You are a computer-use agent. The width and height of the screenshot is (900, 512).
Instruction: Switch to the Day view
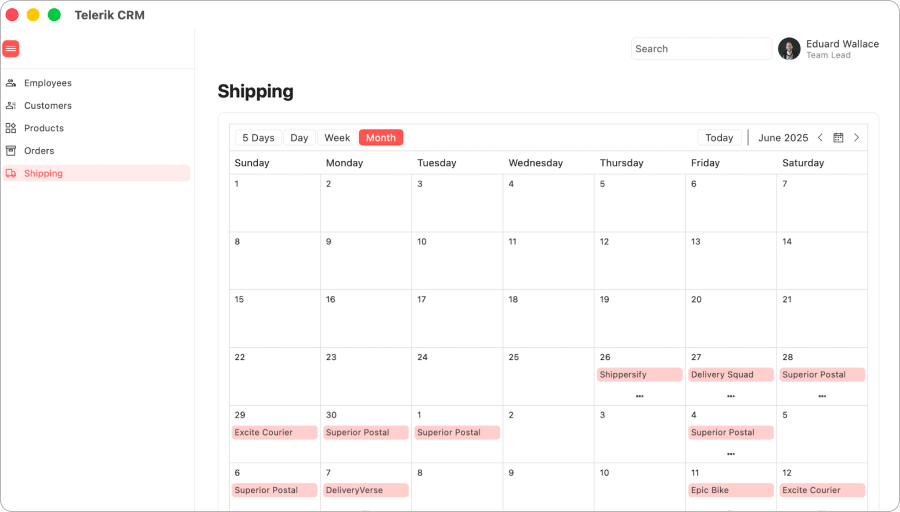pyautogui.click(x=299, y=138)
